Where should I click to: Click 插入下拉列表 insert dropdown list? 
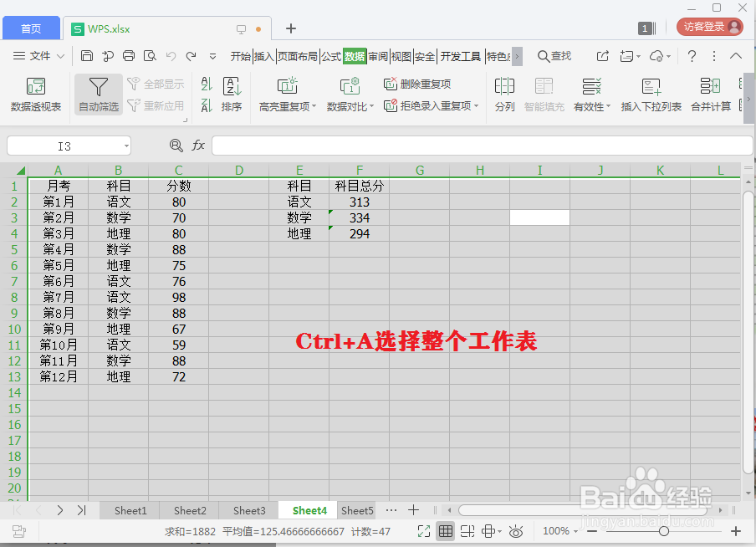(651, 95)
